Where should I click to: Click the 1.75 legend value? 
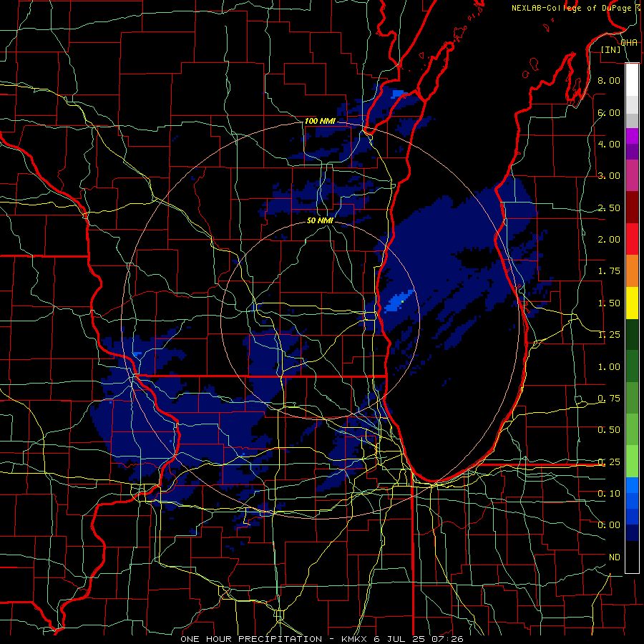[x=608, y=271]
